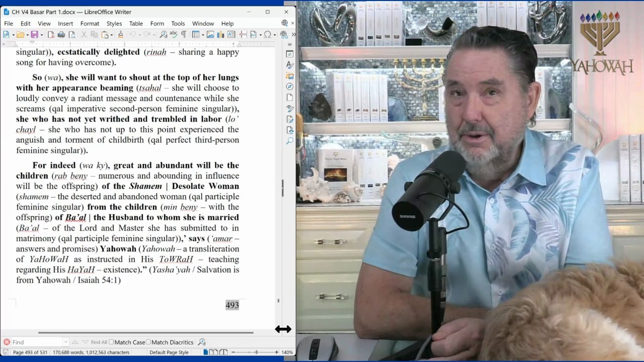
Task: Click Default Page Style status field
Action: 169,352
